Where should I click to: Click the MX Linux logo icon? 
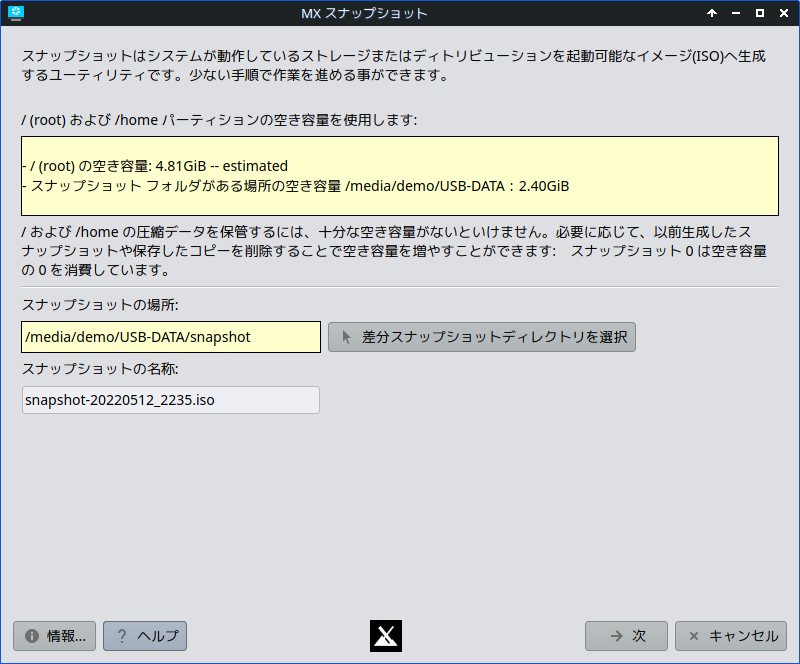click(386, 636)
